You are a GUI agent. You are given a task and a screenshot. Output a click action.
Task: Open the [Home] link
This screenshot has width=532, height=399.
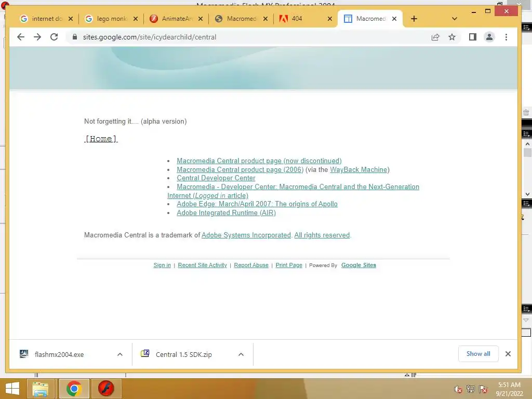click(x=101, y=139)
